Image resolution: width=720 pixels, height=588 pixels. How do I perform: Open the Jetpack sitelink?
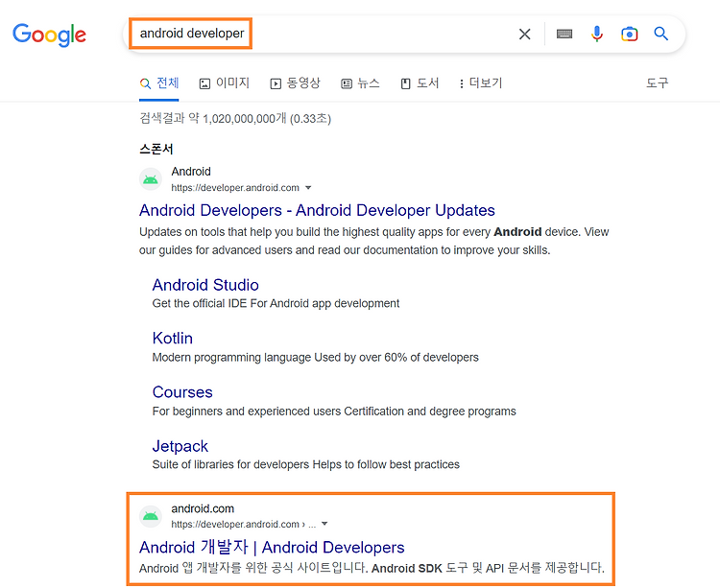180,446
